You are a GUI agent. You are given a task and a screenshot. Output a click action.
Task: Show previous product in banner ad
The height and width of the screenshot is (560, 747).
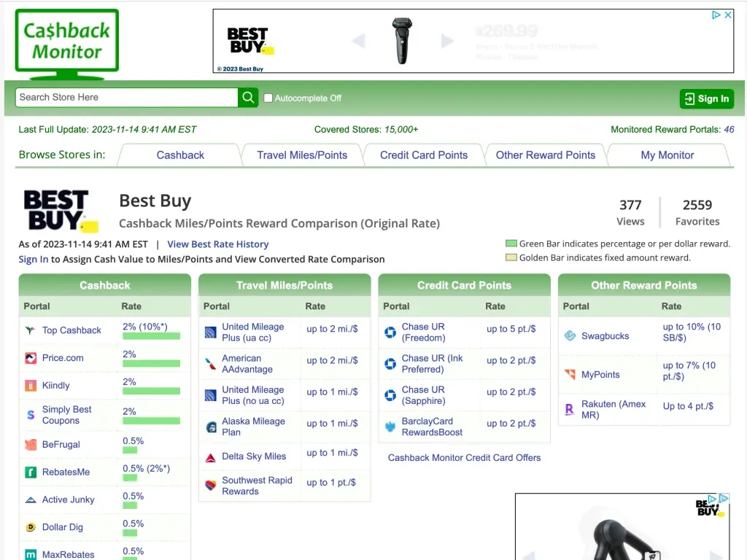pyautogui.click(x=358, y=41)
